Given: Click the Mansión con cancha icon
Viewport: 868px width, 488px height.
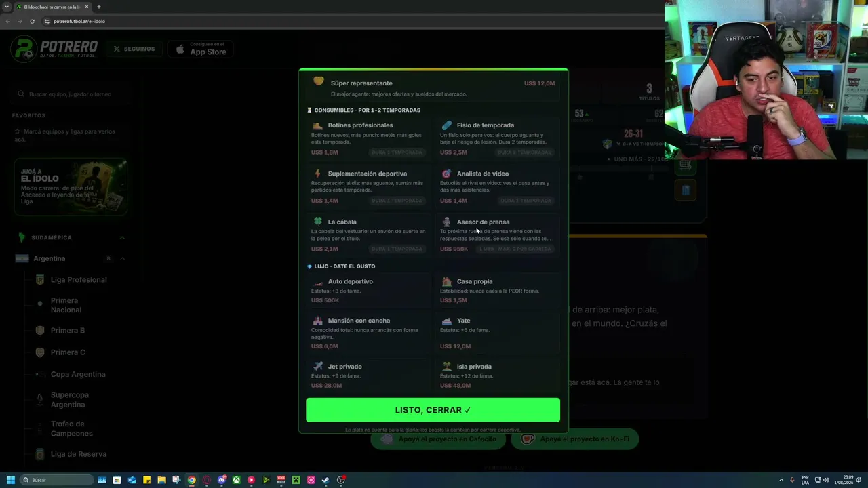Looking at the screenshot, I should click(x=317, y=321).
